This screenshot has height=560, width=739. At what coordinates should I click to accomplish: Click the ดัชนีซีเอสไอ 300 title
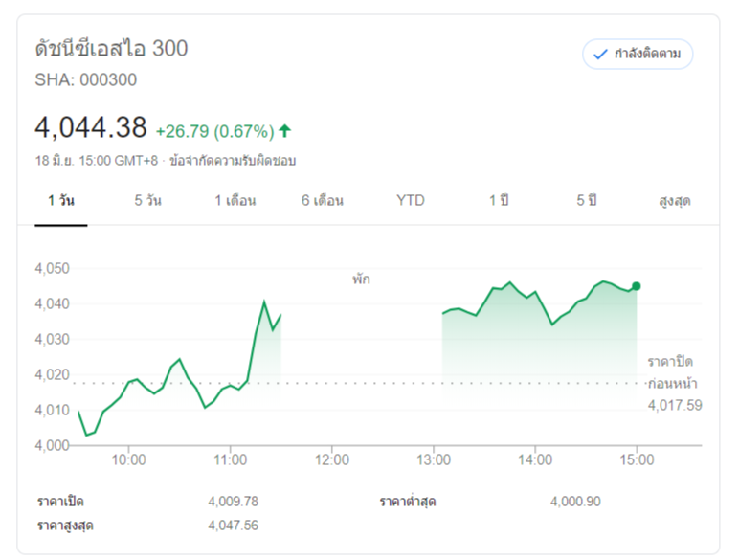111,48
